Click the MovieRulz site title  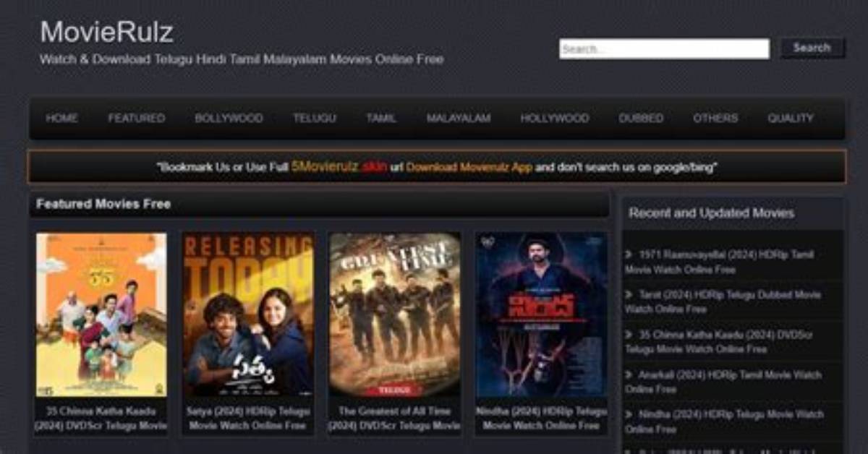pyautogui.click(x=106, y=32)
